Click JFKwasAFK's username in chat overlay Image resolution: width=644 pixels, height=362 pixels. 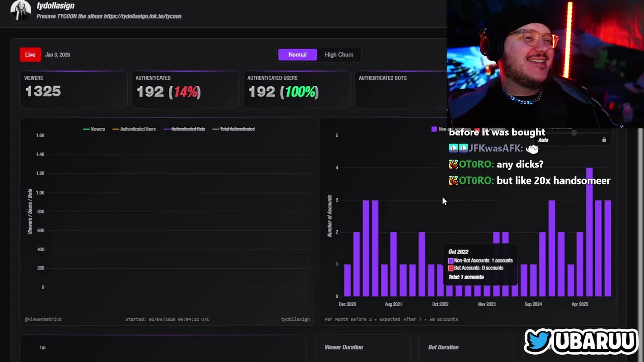coord(496,148)
